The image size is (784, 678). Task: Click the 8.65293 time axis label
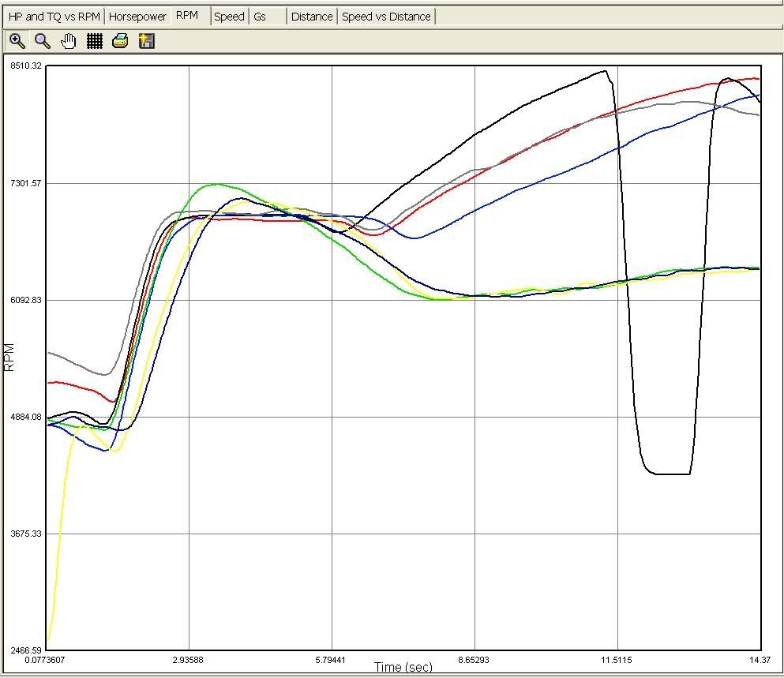474,660
